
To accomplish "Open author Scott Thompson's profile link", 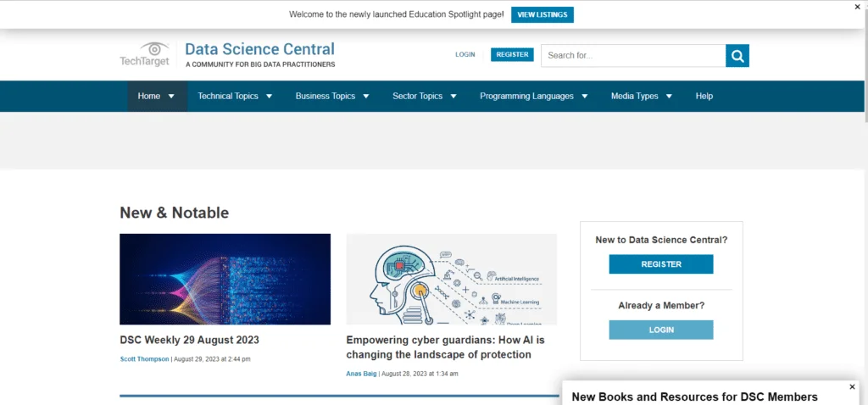I will point(144,359).
